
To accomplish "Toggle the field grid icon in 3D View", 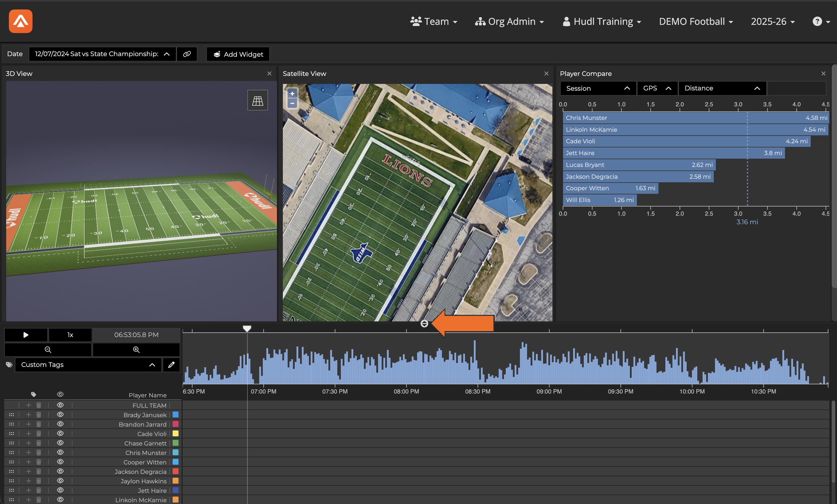I will 257,100.
